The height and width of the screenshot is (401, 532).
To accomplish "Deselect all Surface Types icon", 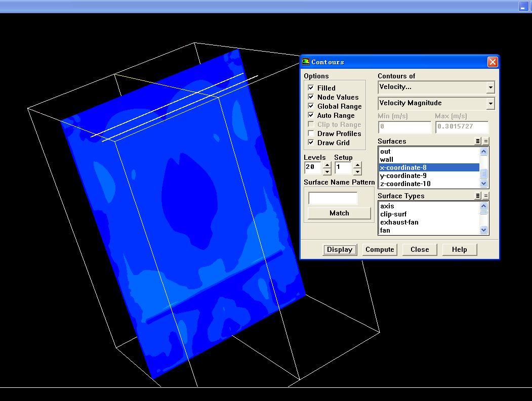I will coord(486,196).
